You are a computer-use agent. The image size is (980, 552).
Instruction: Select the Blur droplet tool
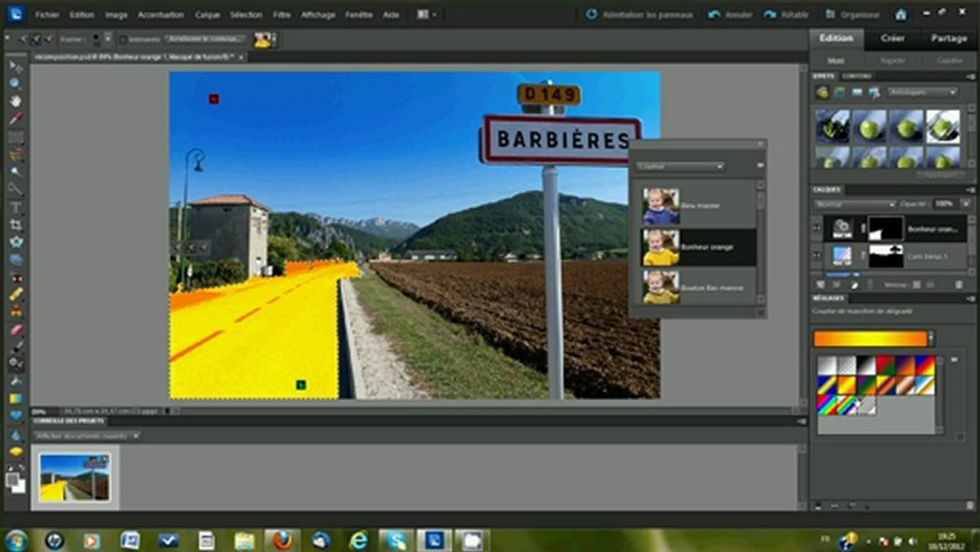click(x=15, y=435)
